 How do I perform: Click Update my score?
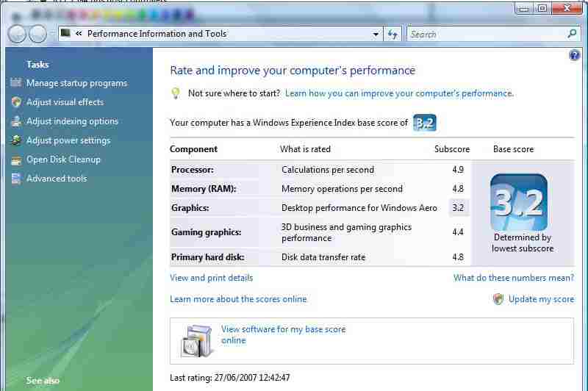pyautogui.click(x=541, y=299)
